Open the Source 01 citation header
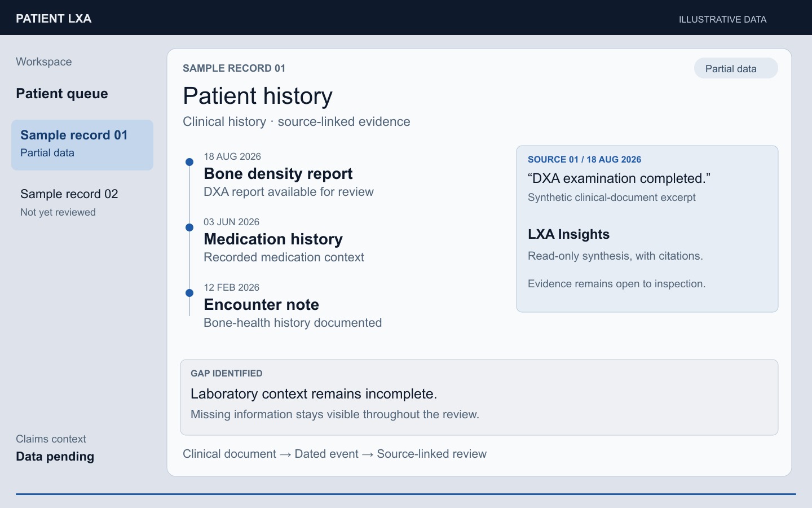 pyautogui.click(x=584, y=160)
